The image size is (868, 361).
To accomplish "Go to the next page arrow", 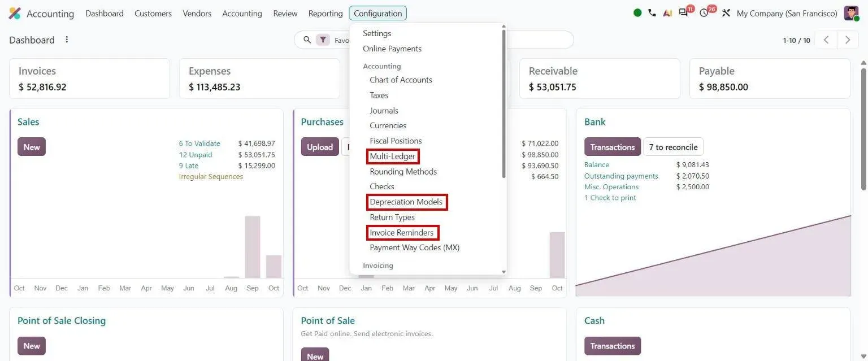I will tap(848, 40).
